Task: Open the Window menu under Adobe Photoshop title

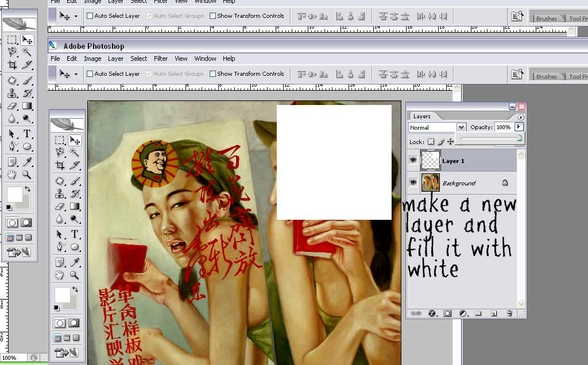Action: point(205,59)
